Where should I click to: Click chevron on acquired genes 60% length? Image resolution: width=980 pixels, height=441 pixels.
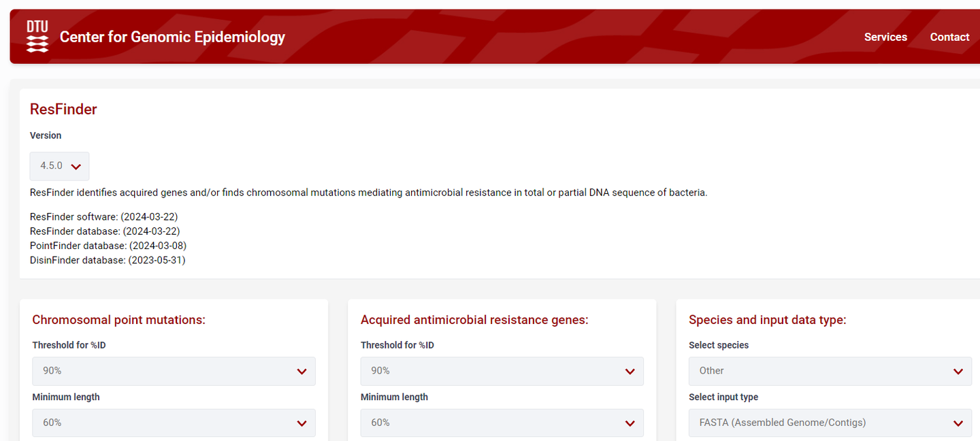coord(630,423)
